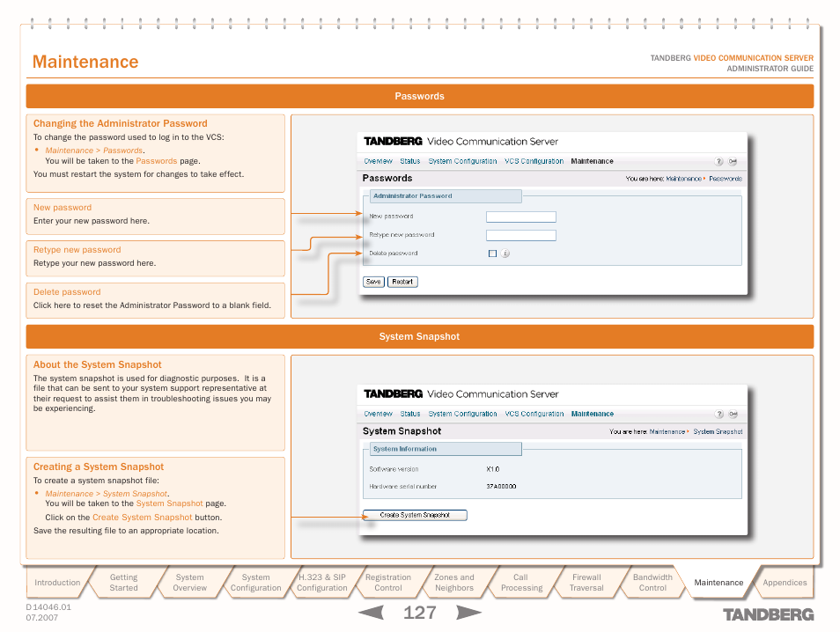The height and width of the screenshot is (632, 840).
Task: Click the Save button
Action: 373,282
